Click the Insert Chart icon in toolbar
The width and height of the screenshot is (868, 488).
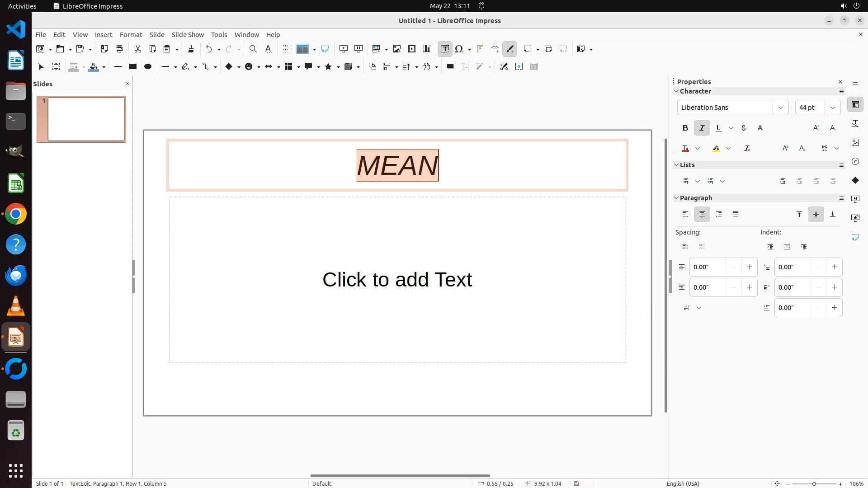click(427, 49)
